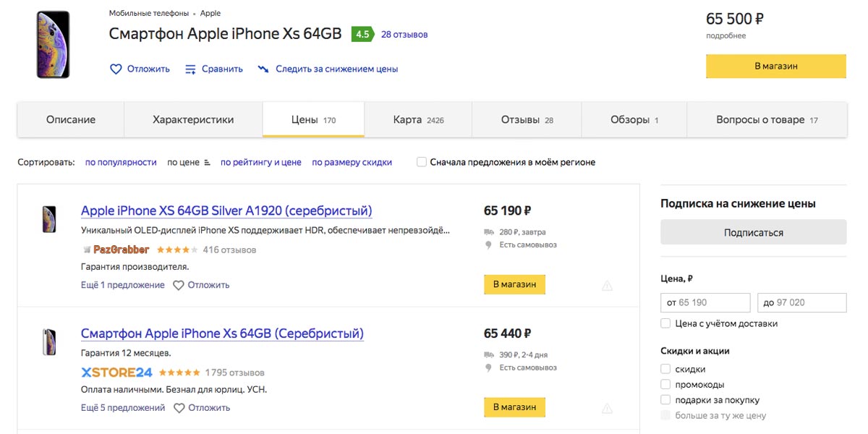Click the minimum price field от 65 190
The height and width of the screenshot is (434, 868).
coord(705,302)
